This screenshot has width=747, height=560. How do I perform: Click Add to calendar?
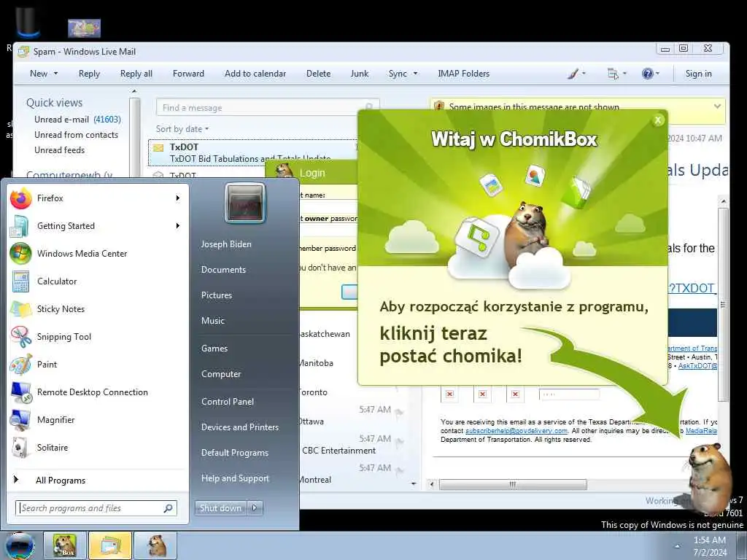click(255, 74)
